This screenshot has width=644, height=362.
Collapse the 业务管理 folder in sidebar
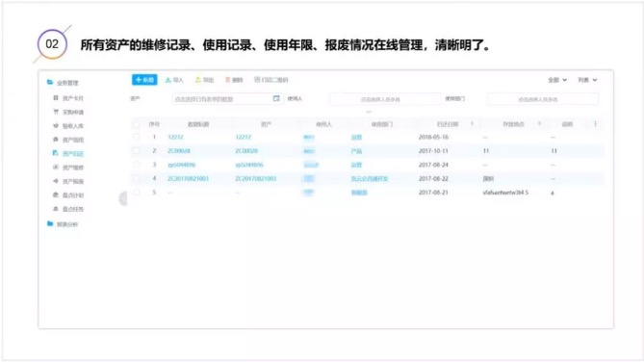pos(63,83)
